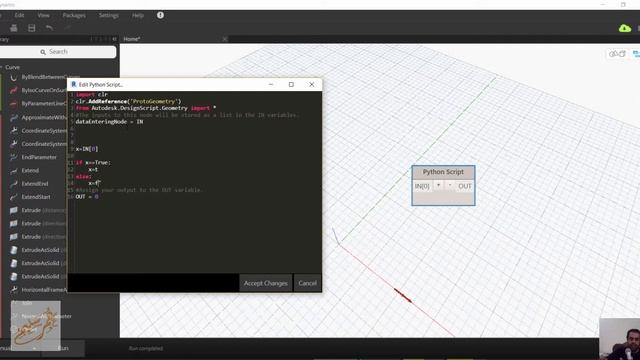Open the Help menu

coord(138,15)
